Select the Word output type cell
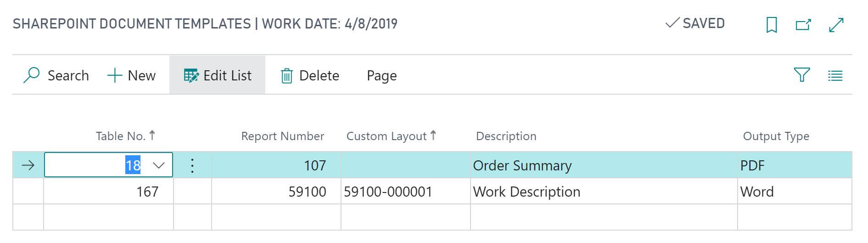 pos(795,192)
